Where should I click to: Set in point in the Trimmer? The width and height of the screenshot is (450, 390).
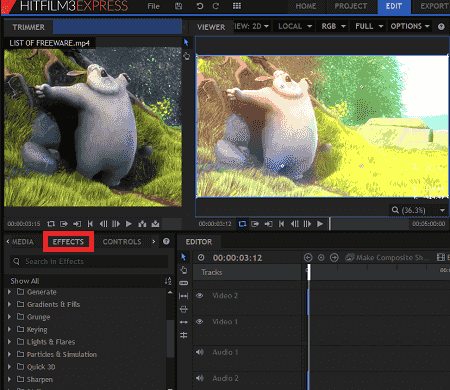(64, 224)
